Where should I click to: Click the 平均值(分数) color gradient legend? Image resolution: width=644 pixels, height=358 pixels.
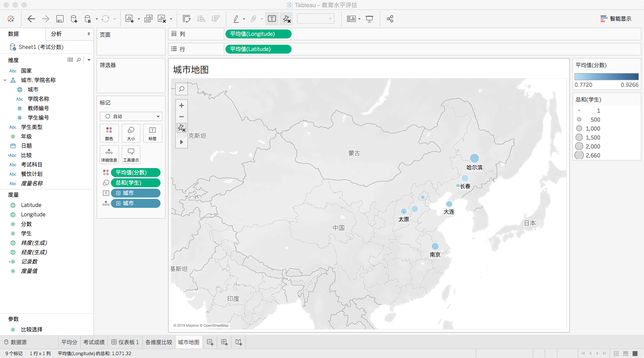606,76
